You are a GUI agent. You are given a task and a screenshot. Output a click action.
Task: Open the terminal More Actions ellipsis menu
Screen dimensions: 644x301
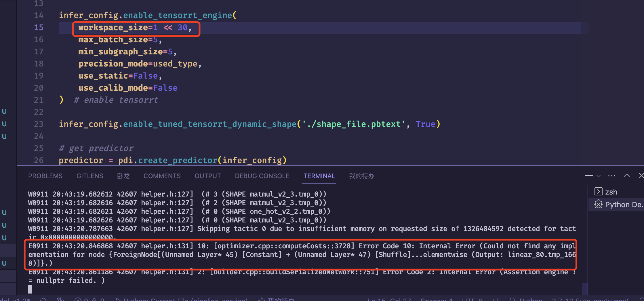point(612,176)
